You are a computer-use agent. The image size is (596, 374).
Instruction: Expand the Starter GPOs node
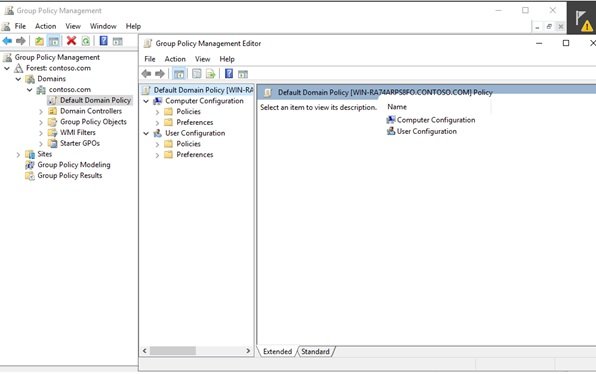coord(41,144)
